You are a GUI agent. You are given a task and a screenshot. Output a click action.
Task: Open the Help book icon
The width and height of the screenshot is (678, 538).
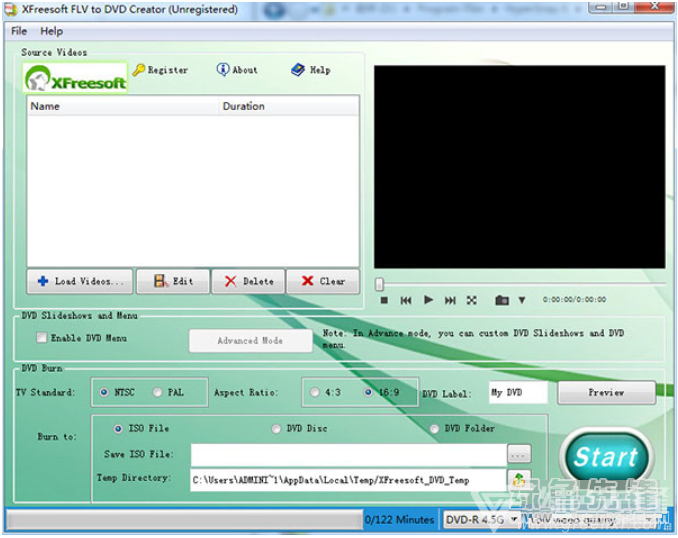298,70
